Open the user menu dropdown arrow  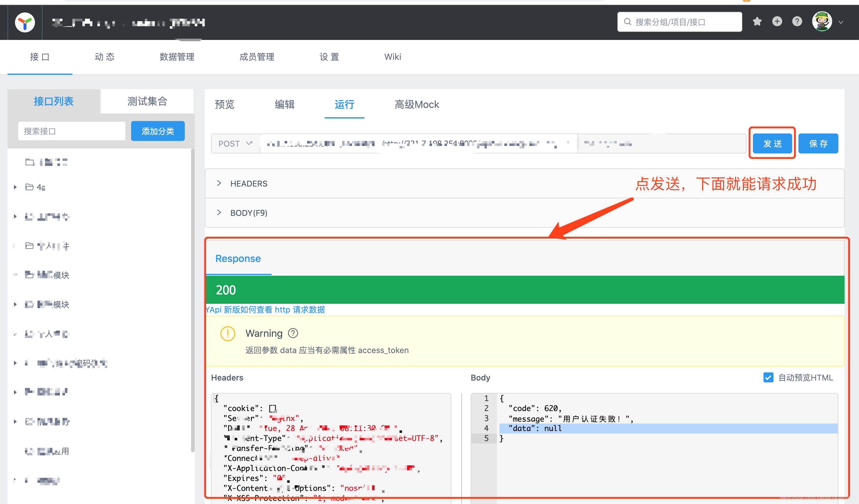(841, 22)
